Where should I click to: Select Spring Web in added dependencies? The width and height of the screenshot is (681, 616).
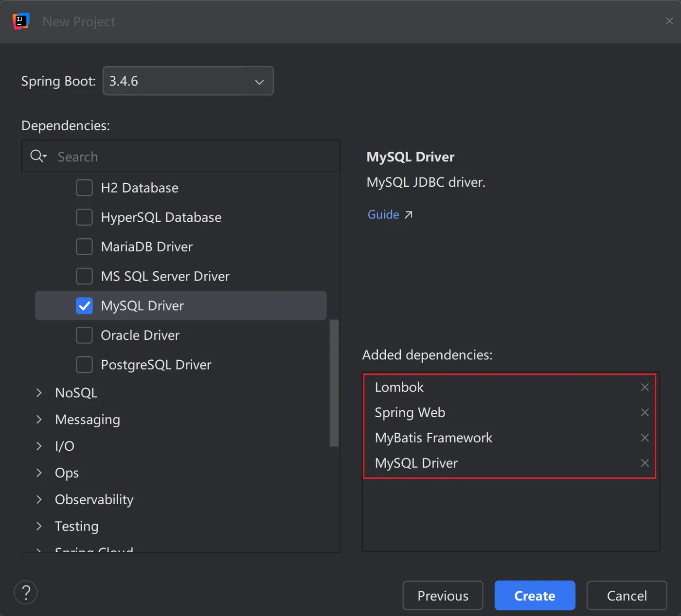(410, 412)
